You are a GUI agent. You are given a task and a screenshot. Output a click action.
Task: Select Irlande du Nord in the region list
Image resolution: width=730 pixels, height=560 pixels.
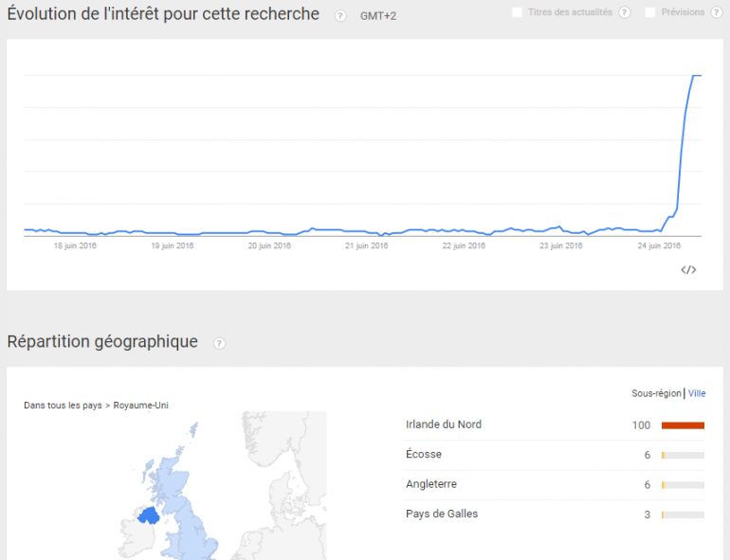pyautogui.click(x=444, y=425)
